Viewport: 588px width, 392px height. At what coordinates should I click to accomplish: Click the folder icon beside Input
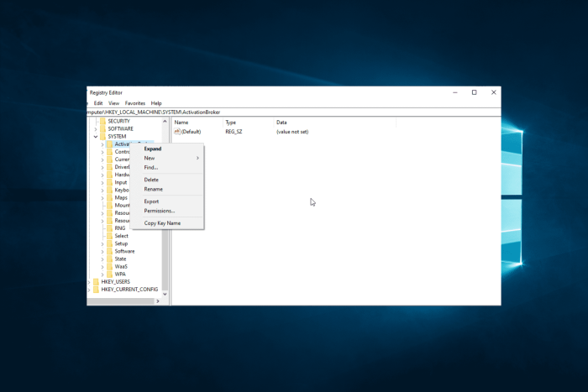click(109, 182)
